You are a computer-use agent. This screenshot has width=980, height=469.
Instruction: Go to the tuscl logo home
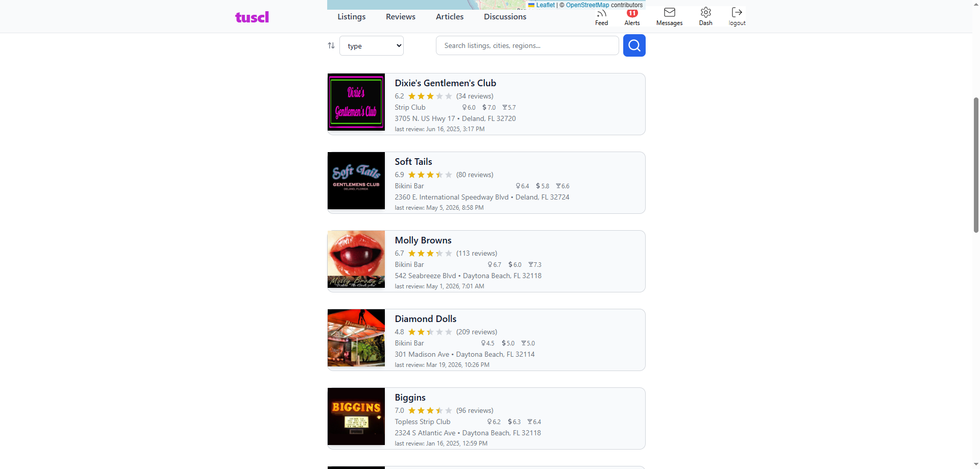[252, 17]
